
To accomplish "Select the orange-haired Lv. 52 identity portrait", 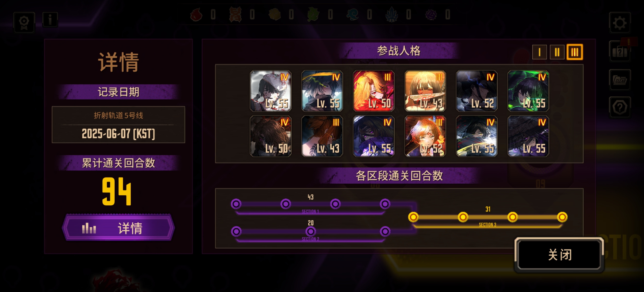I will pos(425,136).
